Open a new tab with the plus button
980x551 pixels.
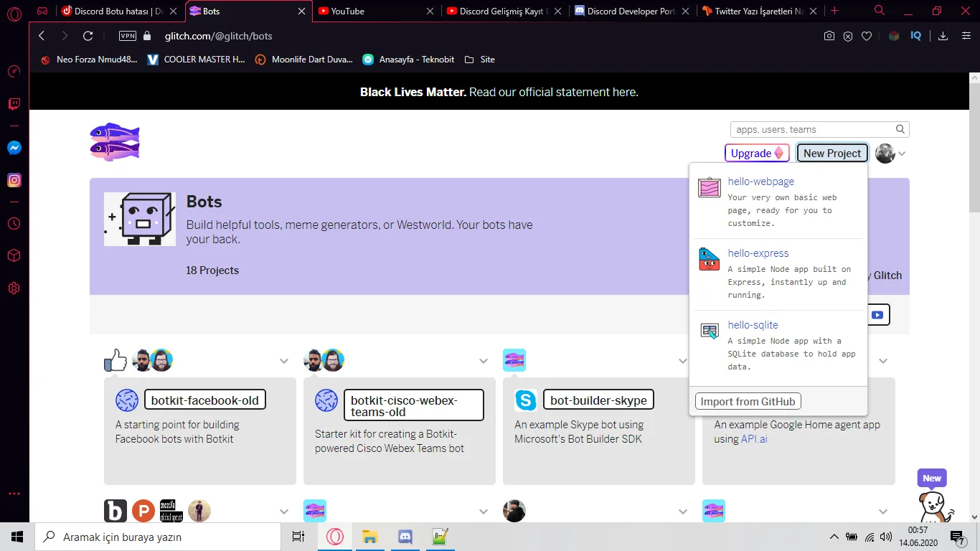pyautogui.click(x=834, y=11)
